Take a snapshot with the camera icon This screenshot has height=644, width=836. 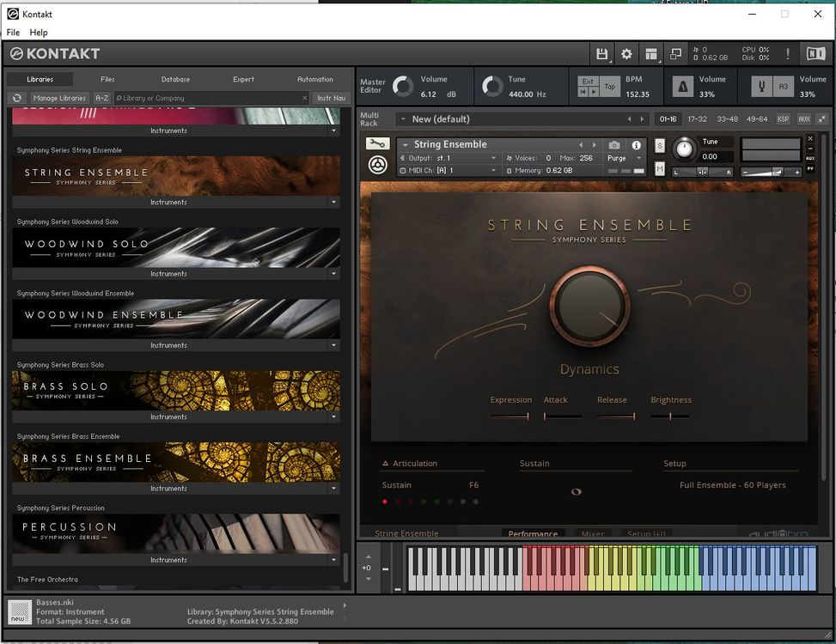tap(615, 145)
